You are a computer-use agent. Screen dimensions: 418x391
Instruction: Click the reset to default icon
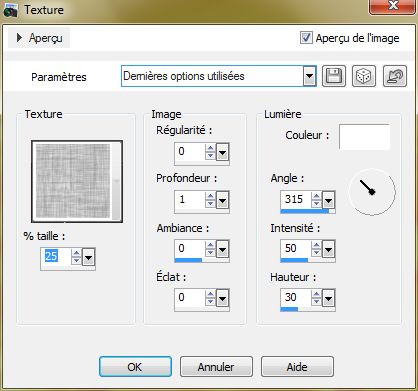[395, 76]
